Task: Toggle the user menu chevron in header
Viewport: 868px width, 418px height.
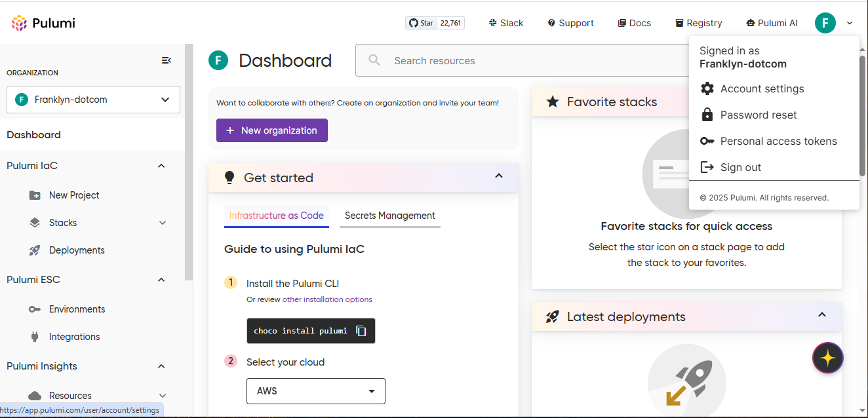Action: tap(850, 23)
